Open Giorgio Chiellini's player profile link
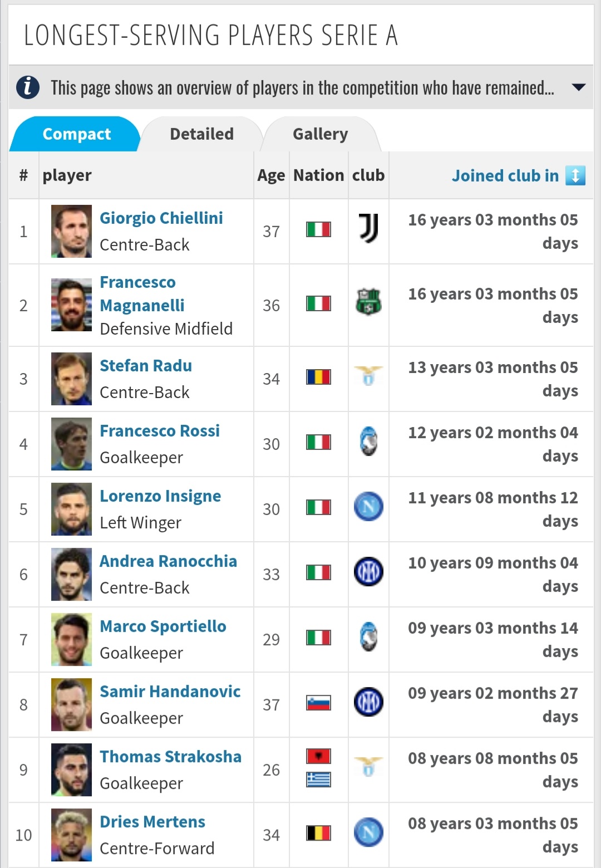The image size is (601, 868). (x=161, y=218)
